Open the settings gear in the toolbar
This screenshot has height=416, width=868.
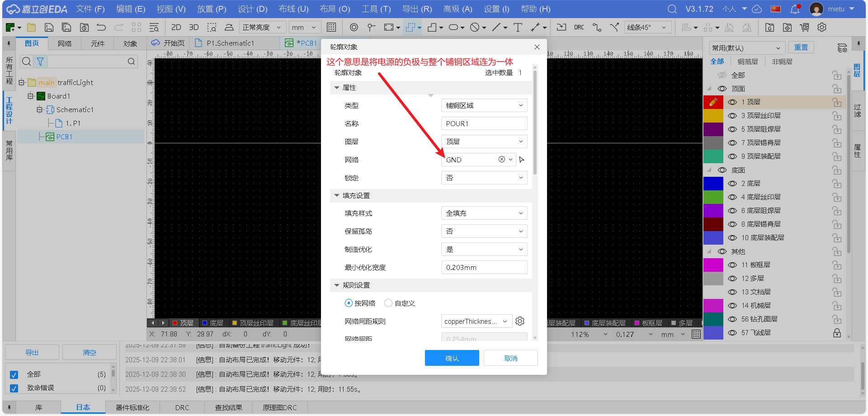tap(822, 27)
